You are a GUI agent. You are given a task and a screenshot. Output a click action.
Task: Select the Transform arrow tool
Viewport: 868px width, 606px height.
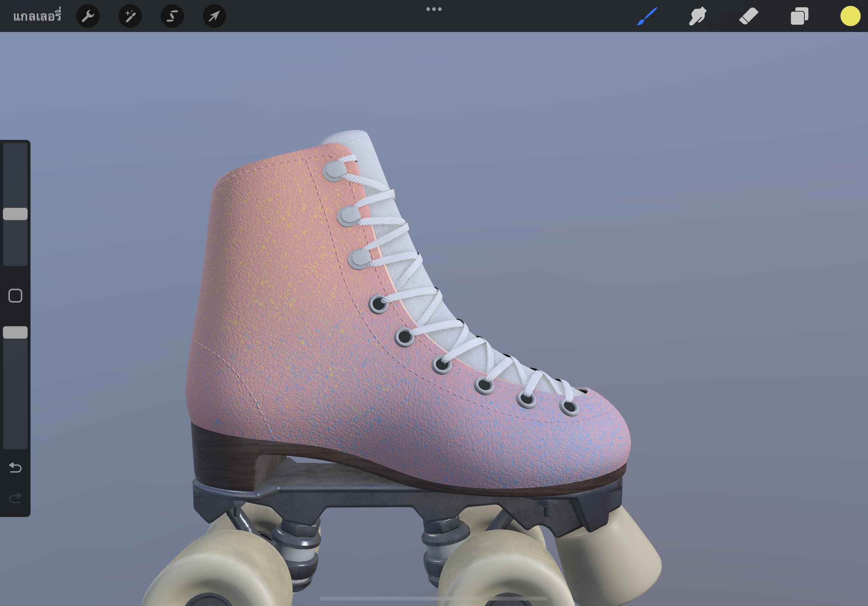point(214,16)
